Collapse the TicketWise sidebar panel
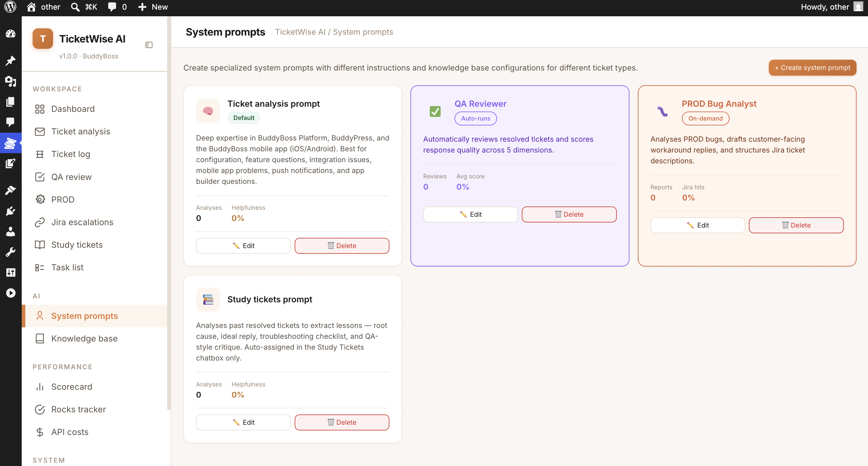Image resolution: width=868 pixels, height=466 pixels. [x=149, y=45]
